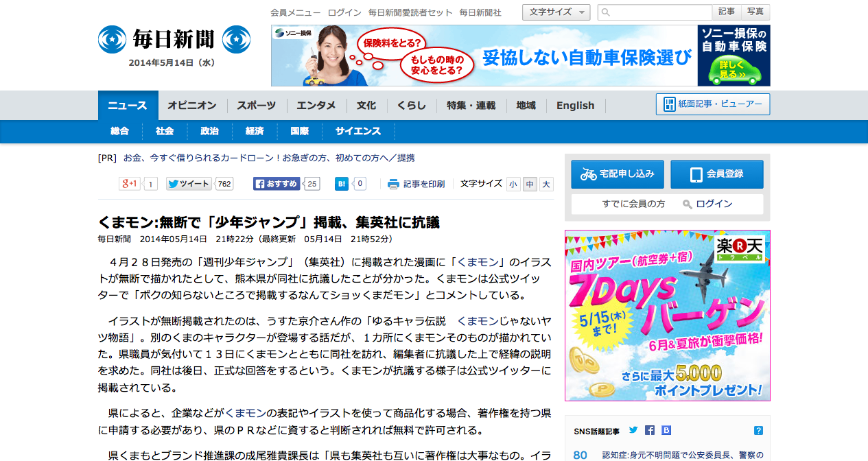Set text size to 小
This screenshot has width=868, height=461.
click(x=513, y=185)
